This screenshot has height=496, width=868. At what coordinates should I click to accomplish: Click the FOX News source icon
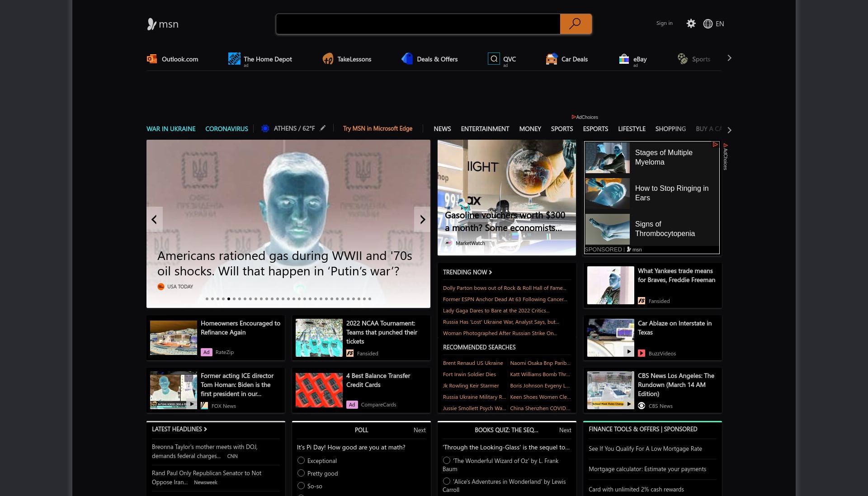tap(204, 406)
